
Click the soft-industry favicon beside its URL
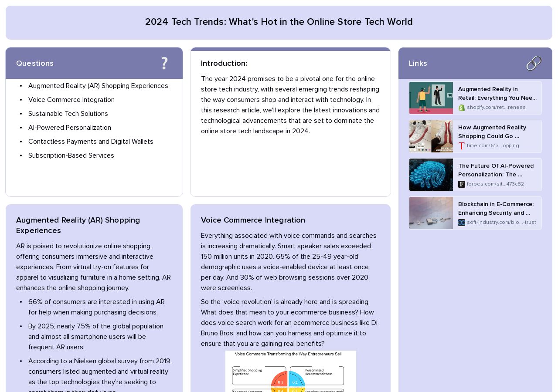tap(462, 223)
